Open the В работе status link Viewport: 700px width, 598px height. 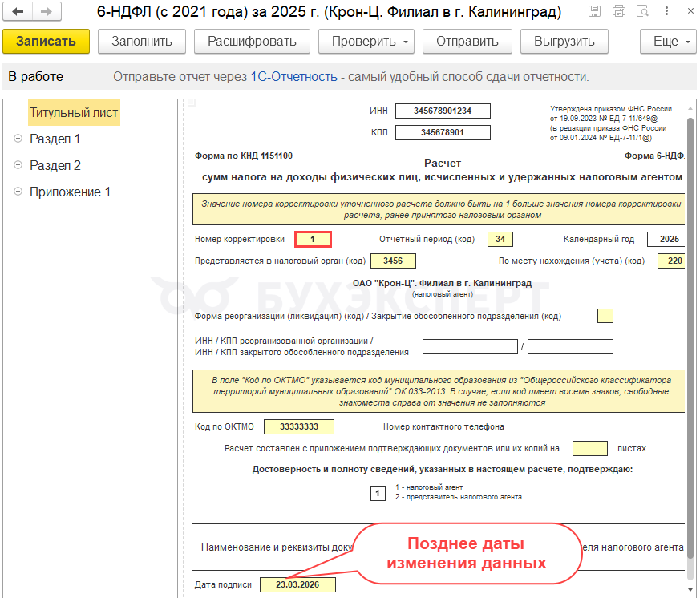[x=36, y=77]
